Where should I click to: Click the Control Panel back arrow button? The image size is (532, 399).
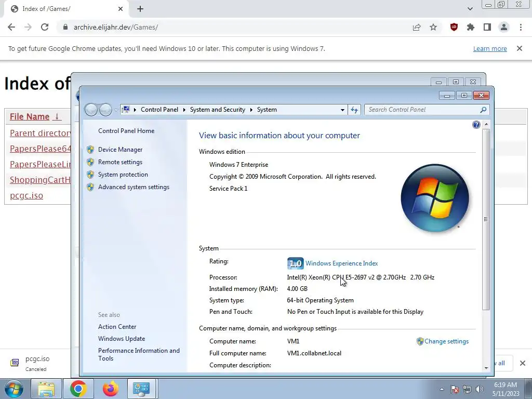(91, 110)
